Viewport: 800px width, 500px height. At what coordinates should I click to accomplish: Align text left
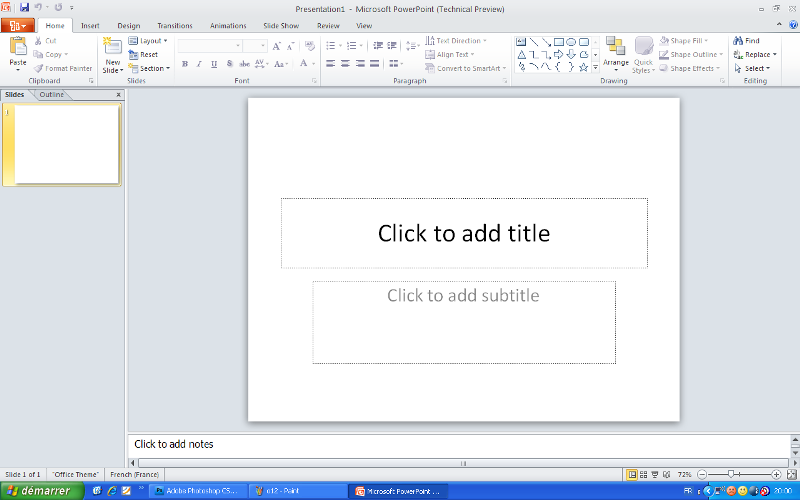point(331,64)
